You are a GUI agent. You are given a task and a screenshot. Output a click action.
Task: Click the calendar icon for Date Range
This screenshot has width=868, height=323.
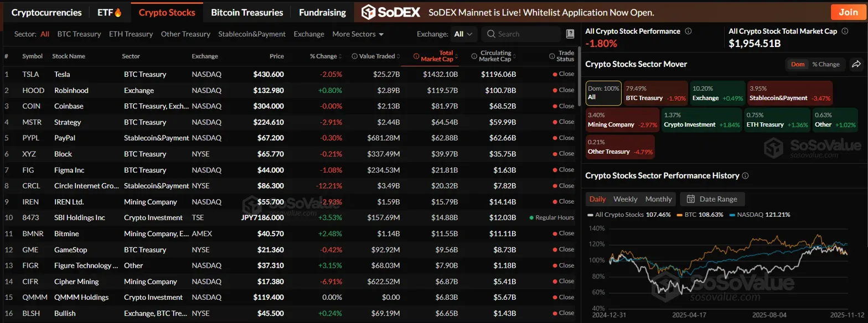(690, 199)
